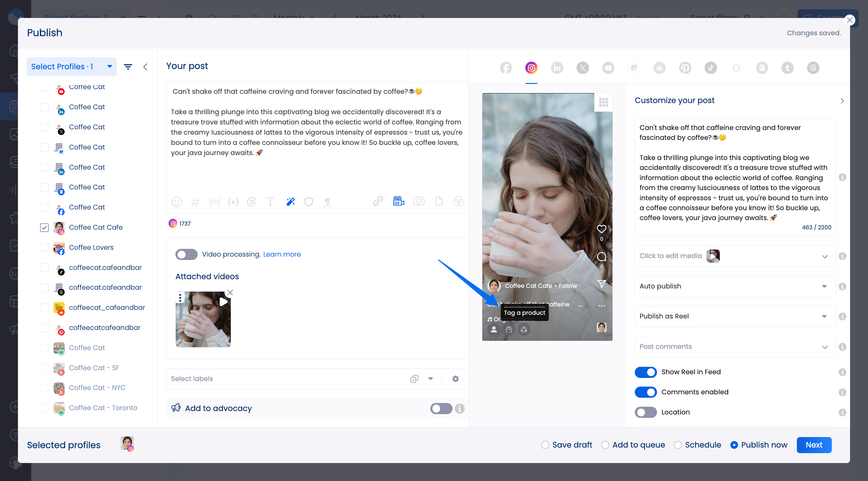Click the Next button

click(x=814, y=445)
